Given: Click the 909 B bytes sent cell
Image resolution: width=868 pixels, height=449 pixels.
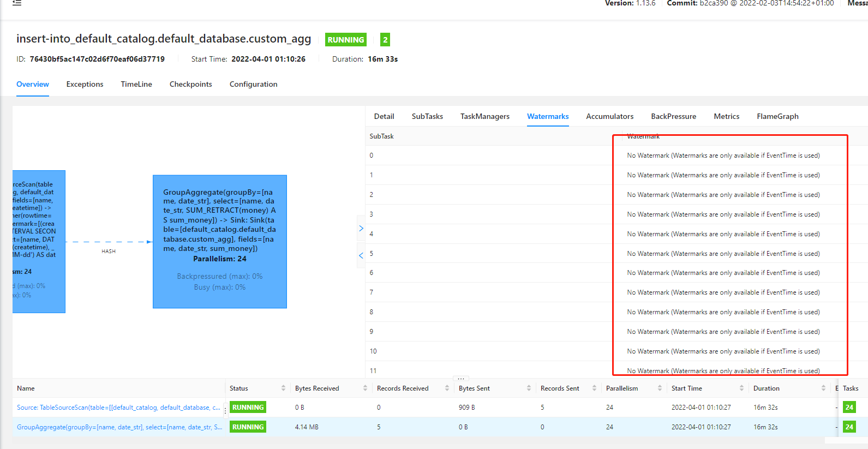Looking at the screenshot, I should pyautogui.click(x=467, y=408).
